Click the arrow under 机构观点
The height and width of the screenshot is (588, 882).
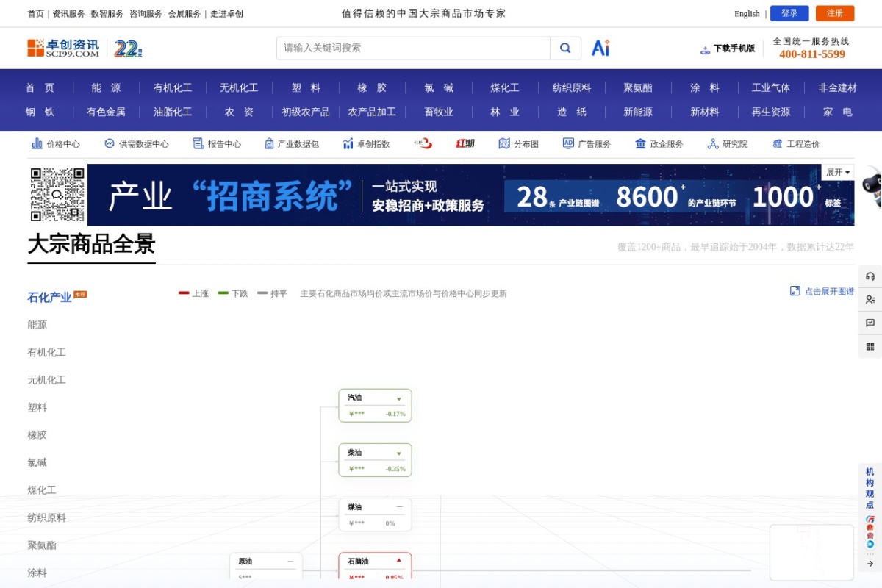[x=870, y=564]
